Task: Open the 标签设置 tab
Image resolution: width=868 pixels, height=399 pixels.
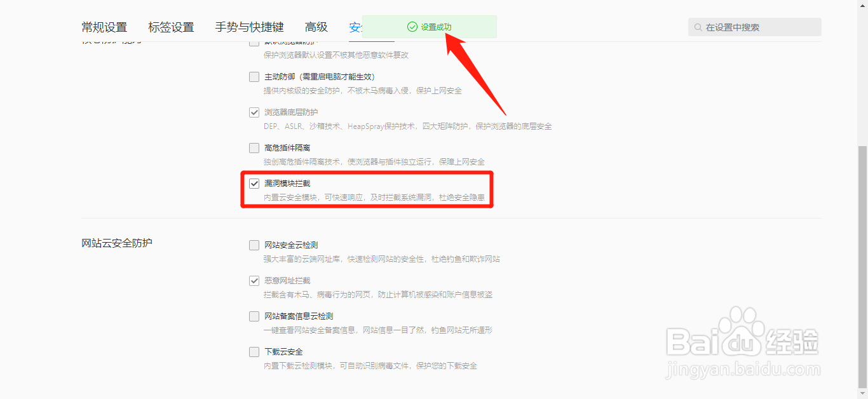Action: (x=171, y=27)
